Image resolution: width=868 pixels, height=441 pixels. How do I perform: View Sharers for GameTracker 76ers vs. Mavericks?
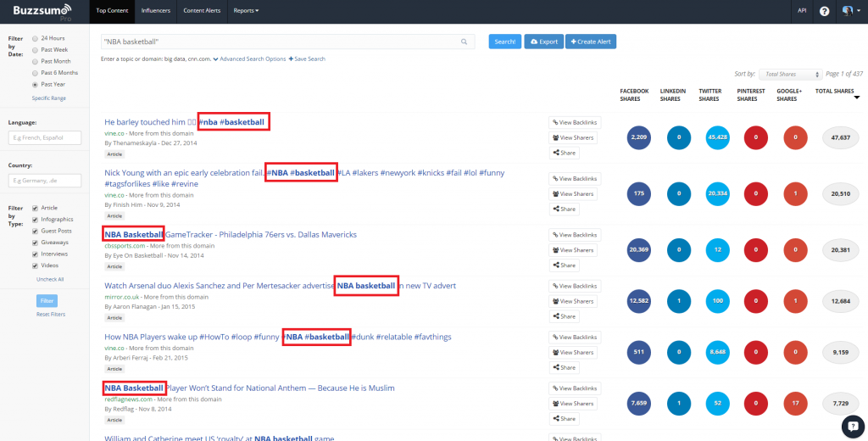(x=573, y=250)
